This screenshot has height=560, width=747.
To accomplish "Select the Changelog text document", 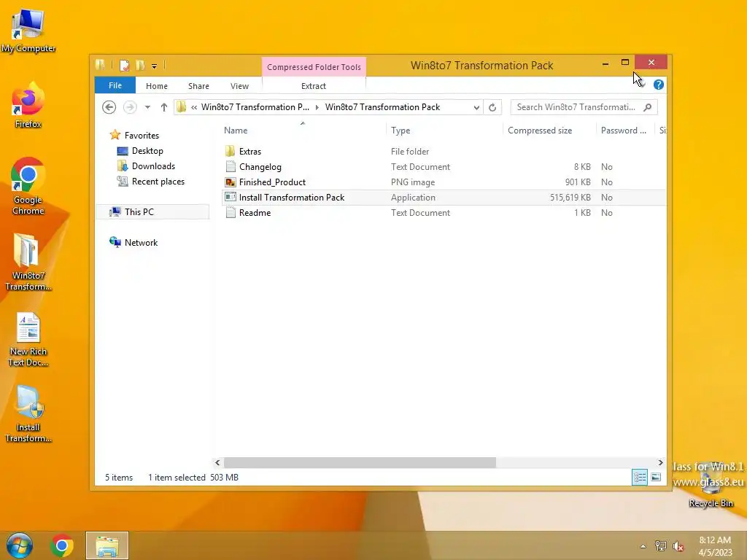I will point(260,167).
